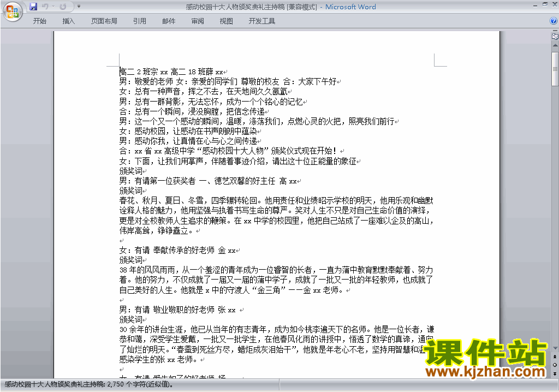Click the vertical scrollbar up arrow

[x=555, y=45]
